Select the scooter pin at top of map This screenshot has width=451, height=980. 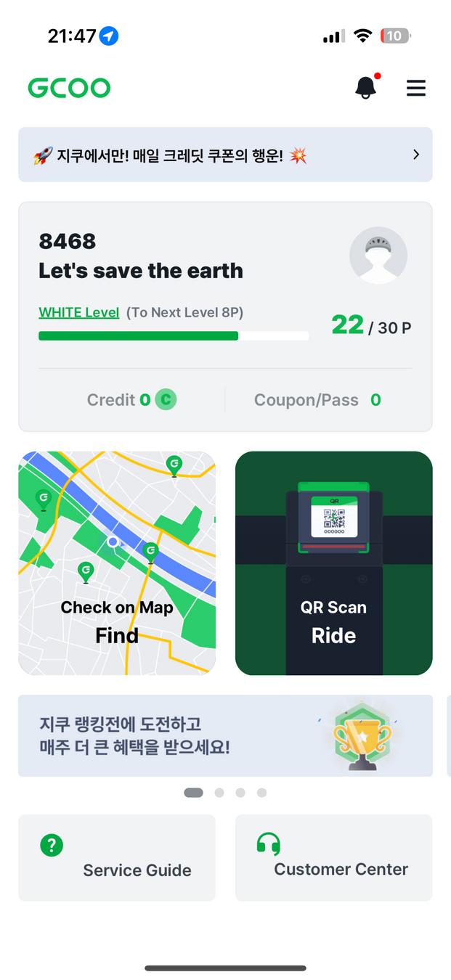pos(174,465)
